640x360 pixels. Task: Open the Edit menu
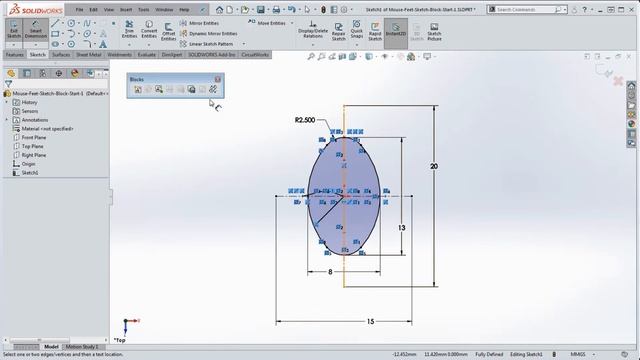(x=93, y=9)
